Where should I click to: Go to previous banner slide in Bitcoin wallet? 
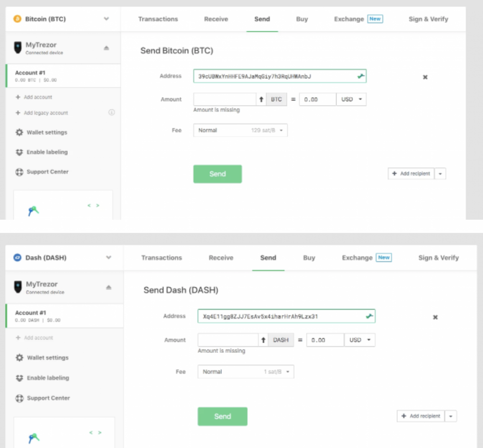tap(89, 205)
